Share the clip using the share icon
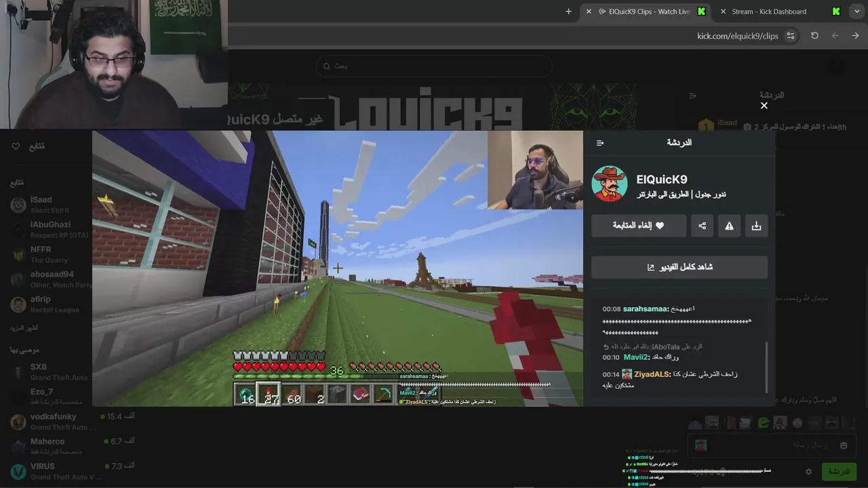Viewport: 868px width, 488px height. click(702, 226)
